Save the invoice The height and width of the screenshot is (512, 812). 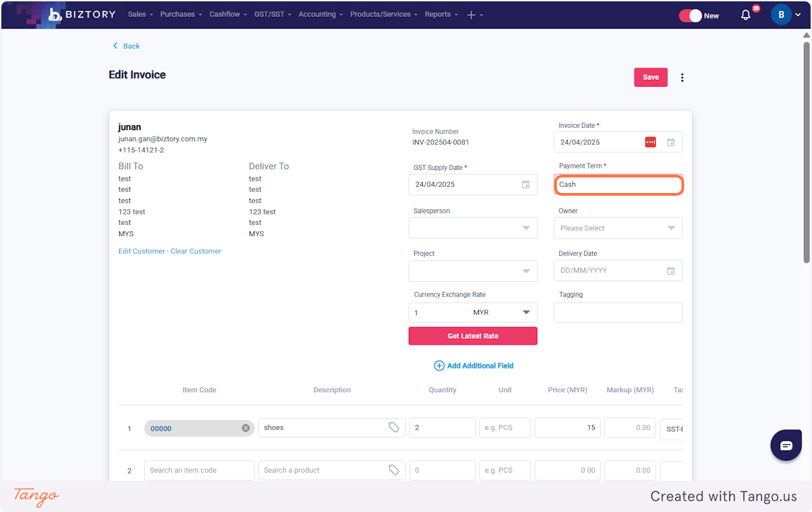[651, 77]
